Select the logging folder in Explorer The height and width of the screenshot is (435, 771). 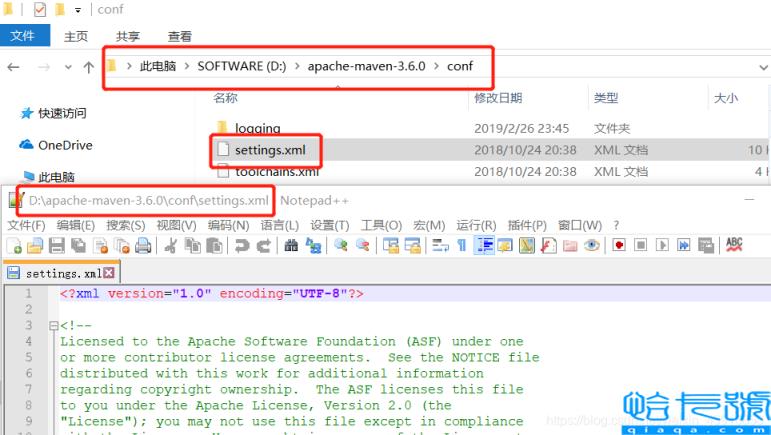tap(257, 128)
